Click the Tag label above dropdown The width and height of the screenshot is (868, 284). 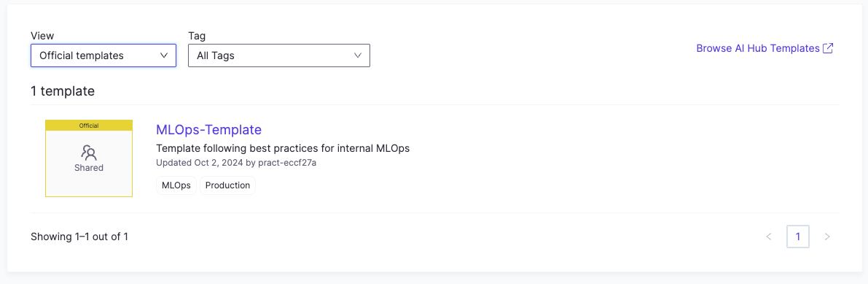click(x=197, y=36)
